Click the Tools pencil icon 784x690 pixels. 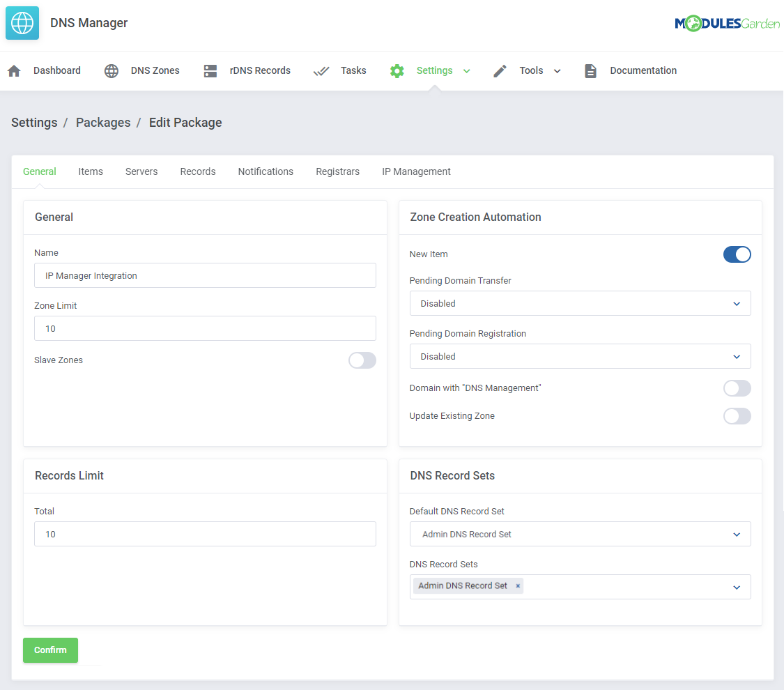pyautogui.click(x=500, y=71)
